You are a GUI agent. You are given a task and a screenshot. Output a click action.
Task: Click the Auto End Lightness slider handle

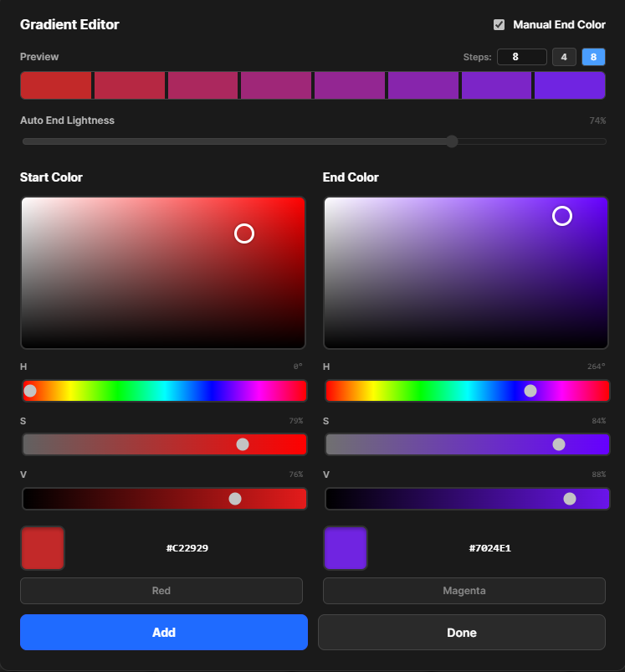452,141
